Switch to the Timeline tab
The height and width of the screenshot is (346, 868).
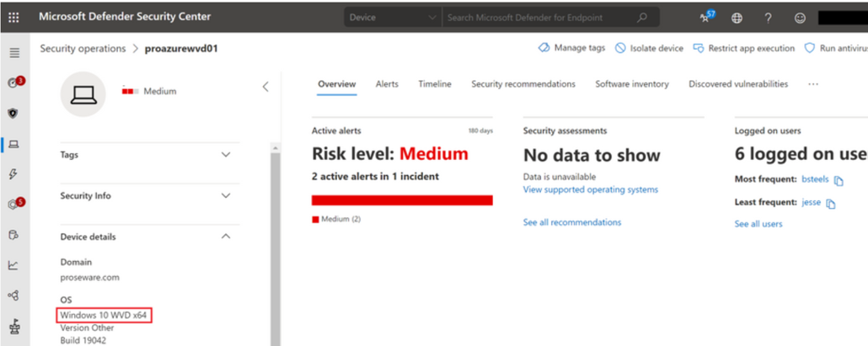point(435,84)
